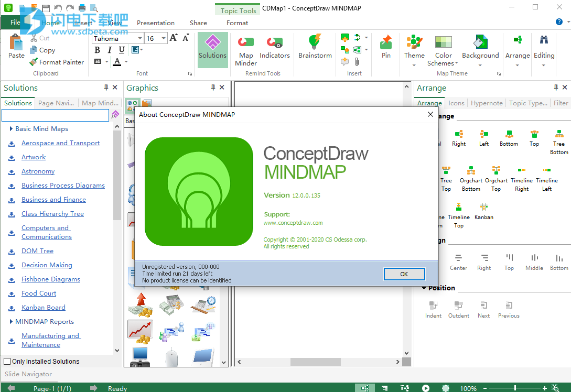This screenshot has height=392, width=571.
Task: Align topics Center
Action: (458, 263)
